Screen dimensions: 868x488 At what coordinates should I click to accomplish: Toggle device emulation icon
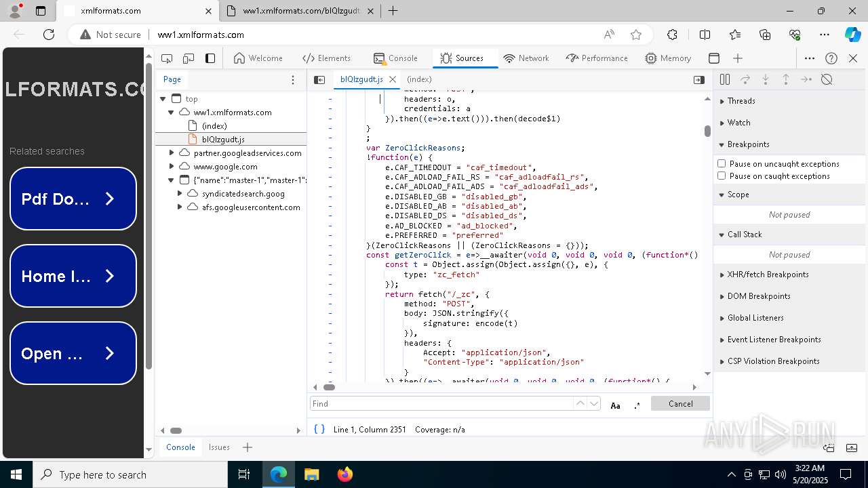pyautogui.click(x=189, y=58)
